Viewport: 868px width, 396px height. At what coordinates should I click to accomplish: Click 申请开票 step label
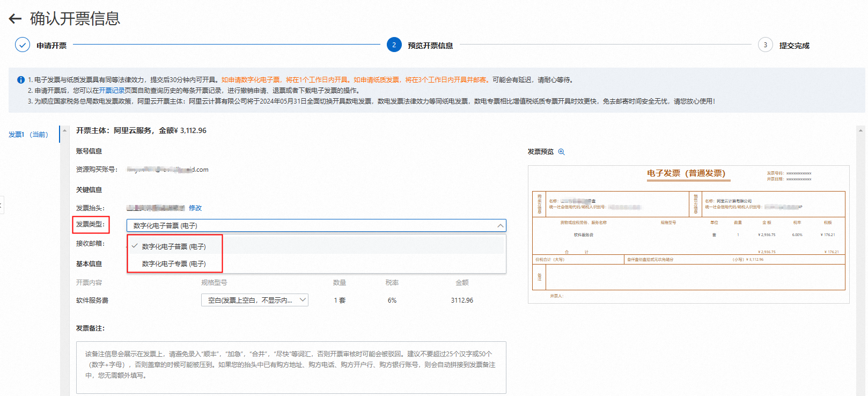point(52,46)
